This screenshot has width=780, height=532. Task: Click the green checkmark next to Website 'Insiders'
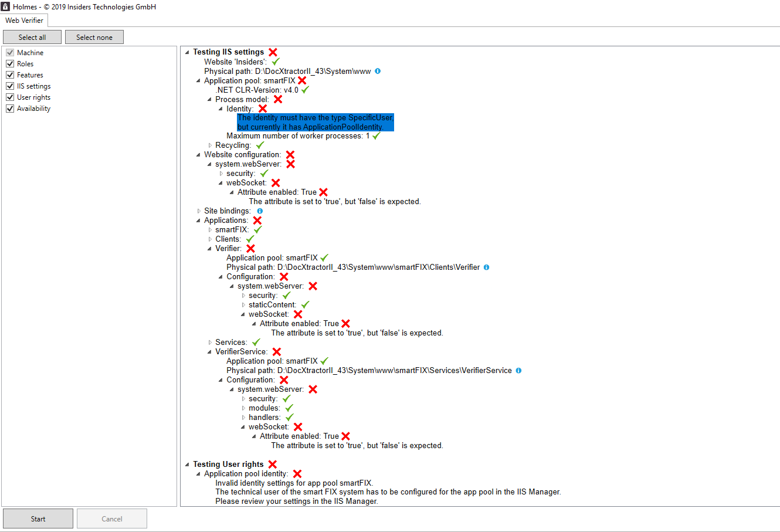(x=276, y=60)
